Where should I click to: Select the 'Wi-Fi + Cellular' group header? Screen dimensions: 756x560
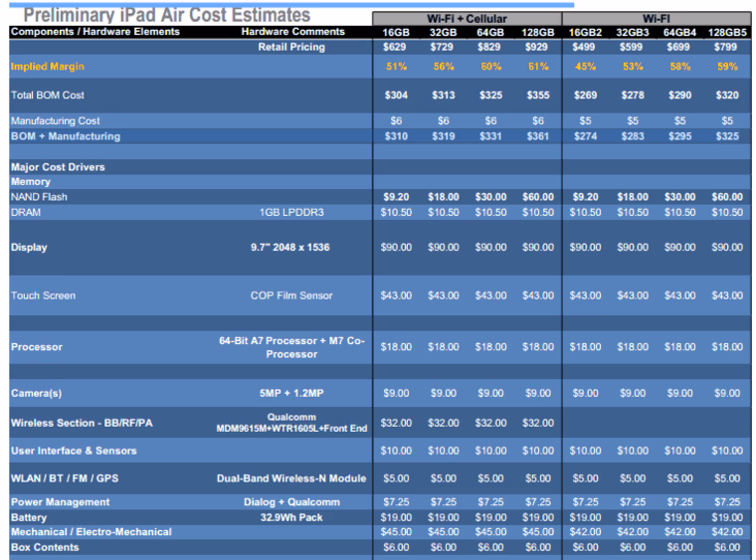coord(467,18)
